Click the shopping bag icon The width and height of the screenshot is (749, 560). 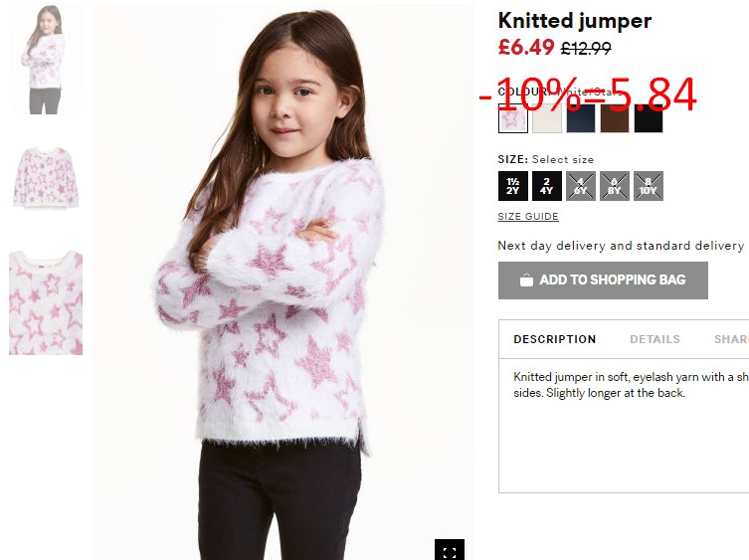pyautogui.click(x=526, y=280)
